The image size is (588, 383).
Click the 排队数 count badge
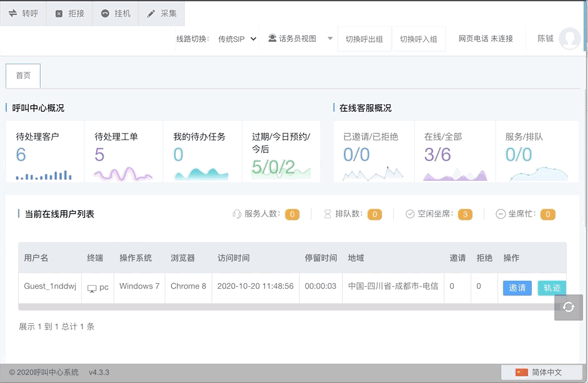(375, 215)
